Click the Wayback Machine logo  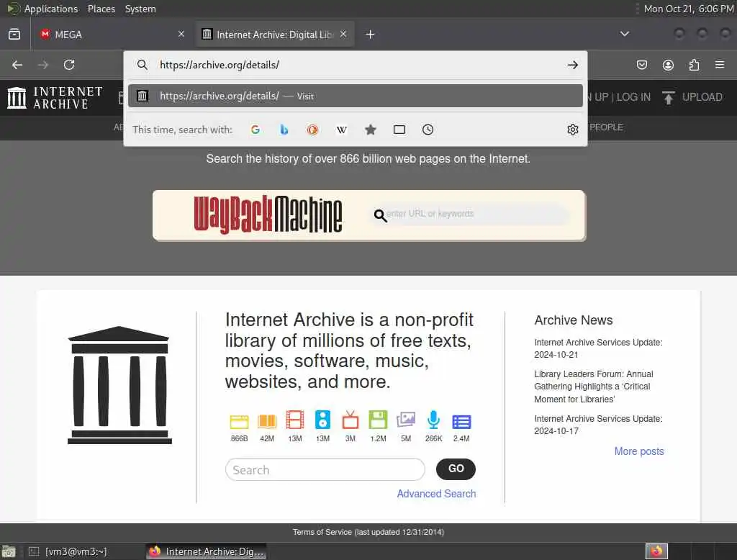tap(268, 215)
